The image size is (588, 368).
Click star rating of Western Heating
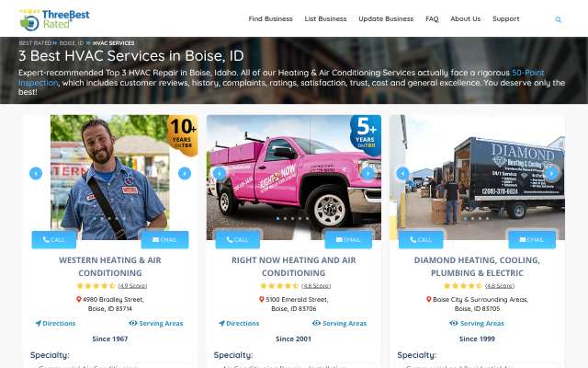coord(96,286)
